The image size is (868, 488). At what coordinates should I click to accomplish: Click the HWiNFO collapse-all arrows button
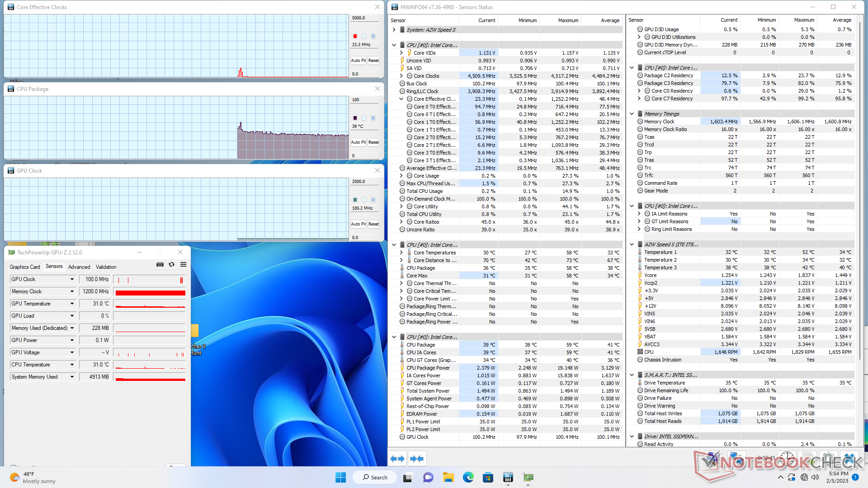417,459
